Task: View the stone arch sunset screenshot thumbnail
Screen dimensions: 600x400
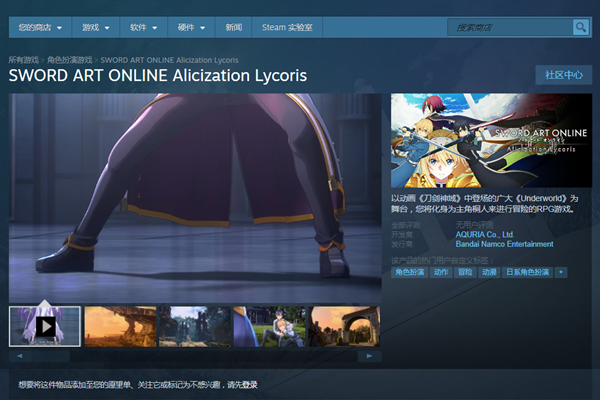Action: point(344,327)
